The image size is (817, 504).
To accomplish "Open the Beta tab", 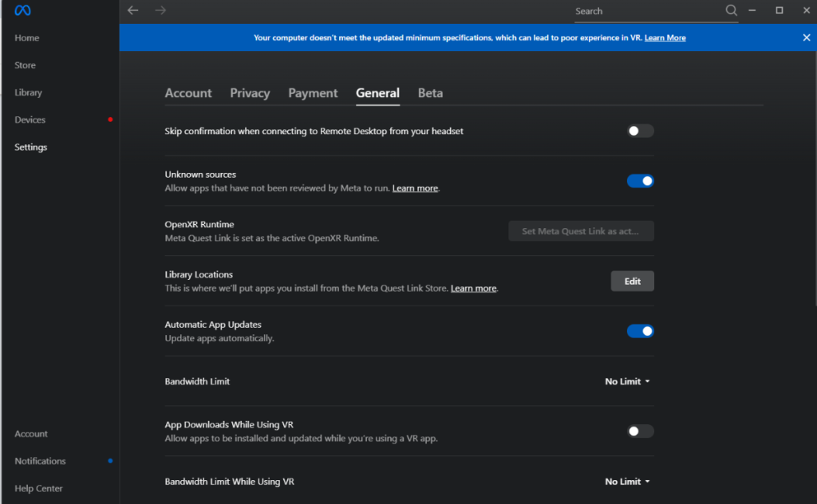I will (430, 93).
